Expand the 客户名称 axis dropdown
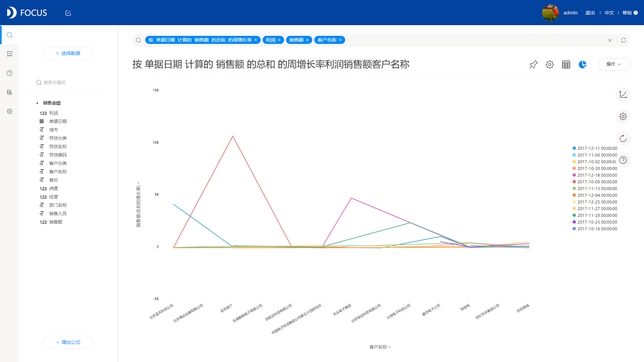 click(x=380, y=347)
